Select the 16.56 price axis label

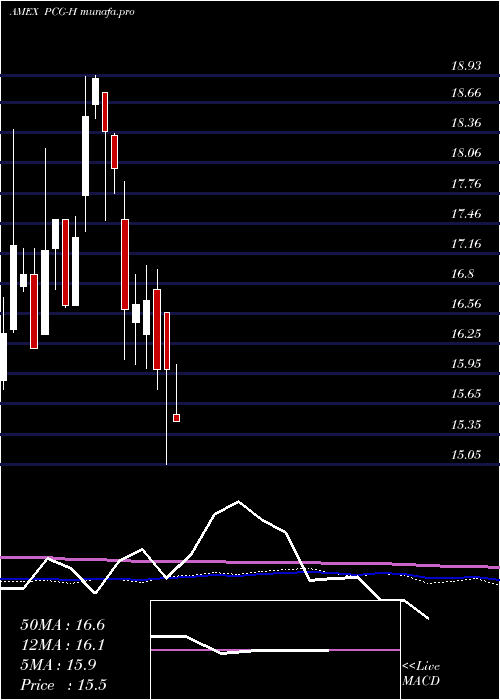coord(466,304)
